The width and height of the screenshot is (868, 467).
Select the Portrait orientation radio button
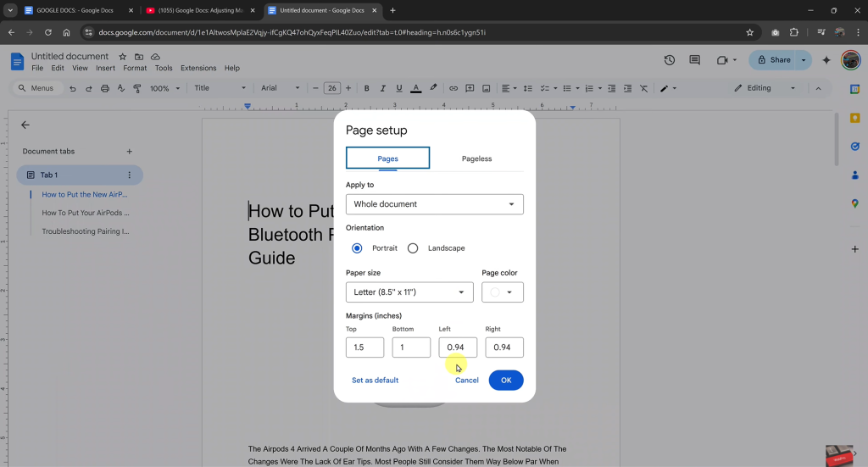point(357,247)
